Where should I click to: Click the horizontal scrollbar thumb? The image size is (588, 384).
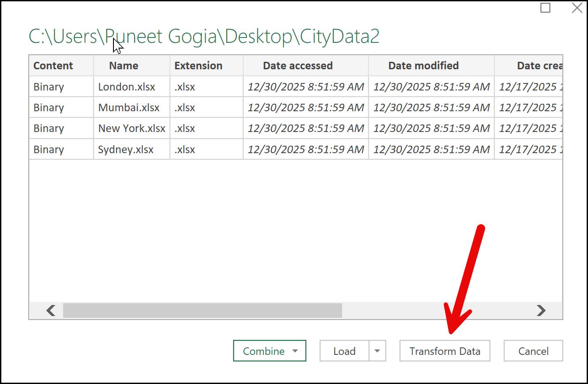(x=202, y=311)
